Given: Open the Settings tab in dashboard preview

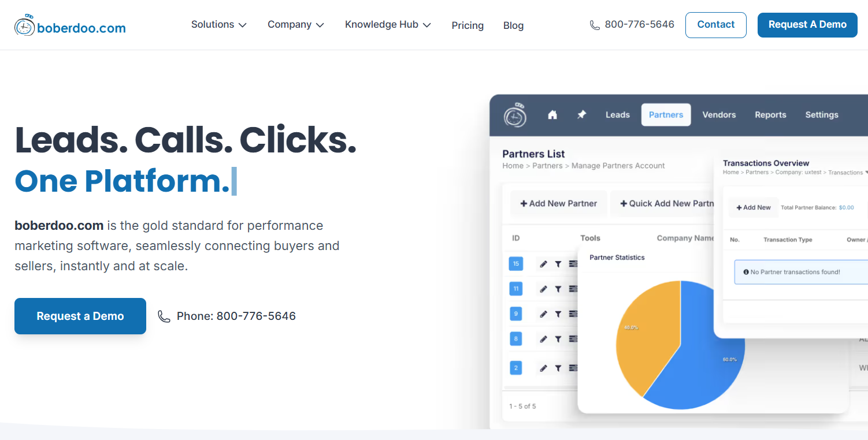Looking at the screenshot, I should pyautogui.click(x=822, y=115).
